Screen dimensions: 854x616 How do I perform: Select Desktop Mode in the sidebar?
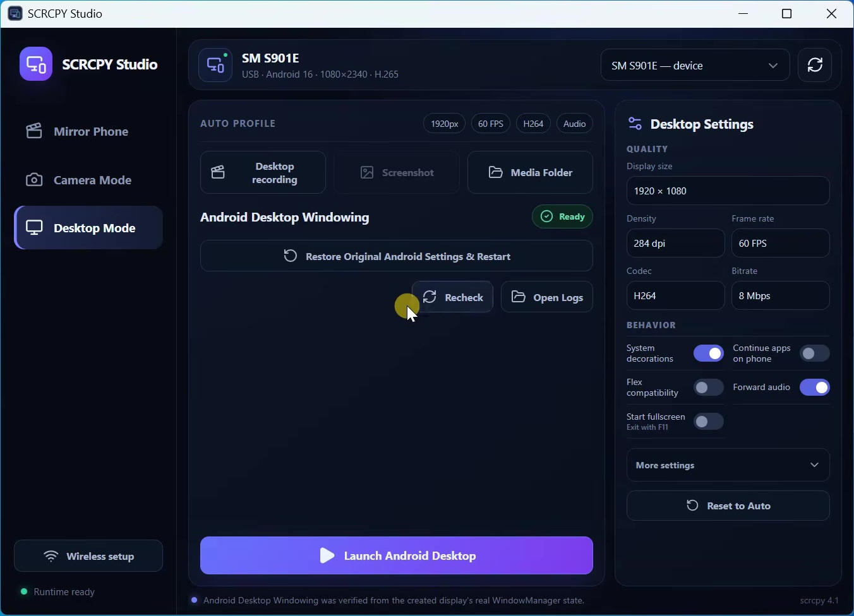coord(88,228)
